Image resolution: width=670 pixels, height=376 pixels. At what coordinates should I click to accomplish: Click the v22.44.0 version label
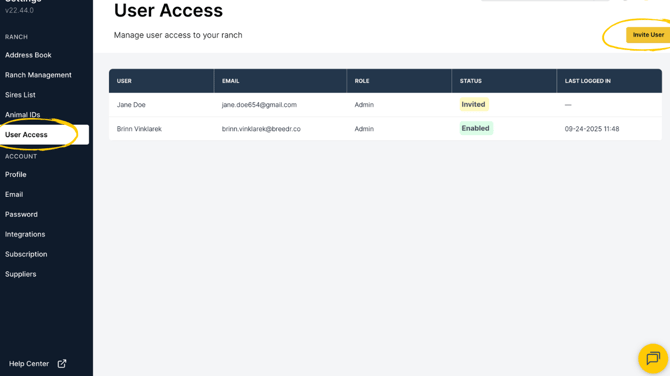(x=19, y=10)
